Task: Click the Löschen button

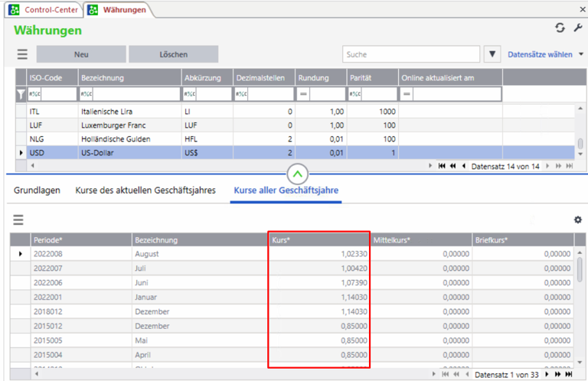Action: (173, 54)
